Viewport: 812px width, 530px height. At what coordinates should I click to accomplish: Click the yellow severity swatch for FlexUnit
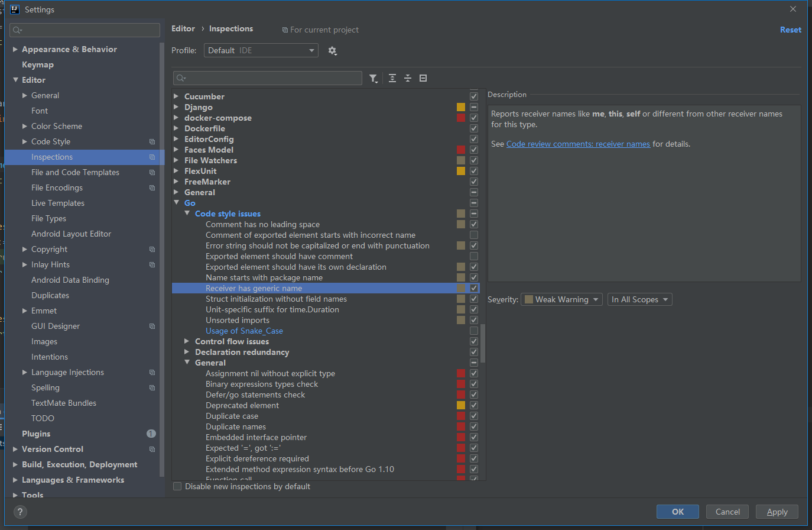(461, 171)
